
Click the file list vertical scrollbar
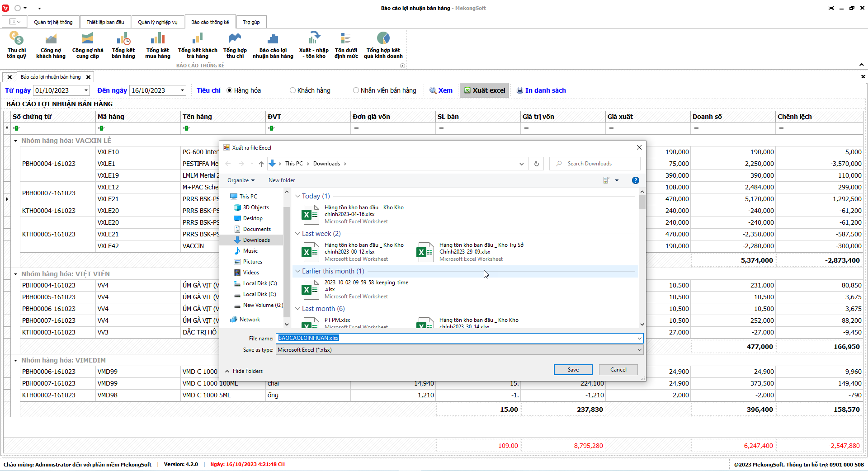642,258
